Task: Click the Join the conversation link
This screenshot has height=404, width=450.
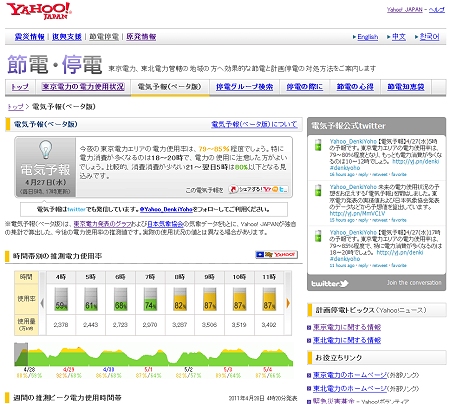Action: click(414, 283)
